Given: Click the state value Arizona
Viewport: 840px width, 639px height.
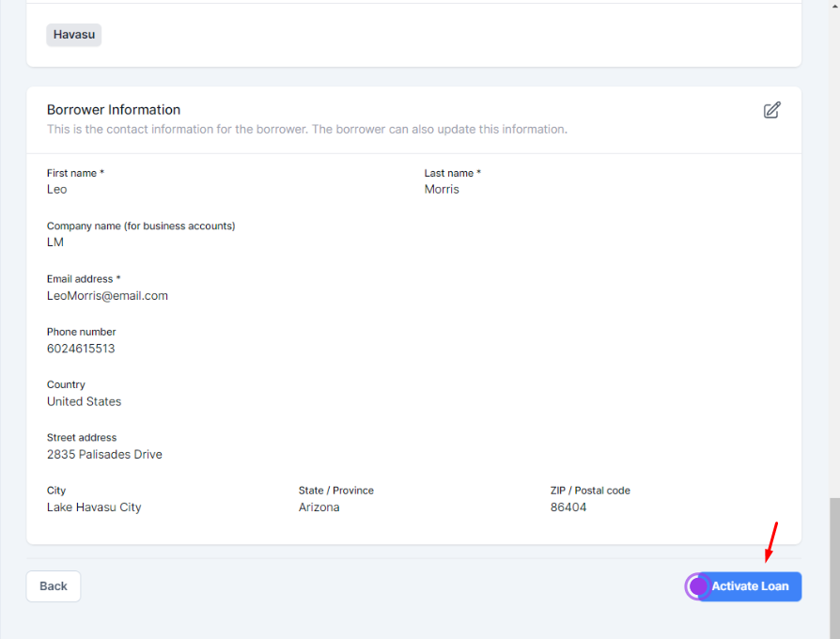Looking at the screenshot, I should coord(319,507).
